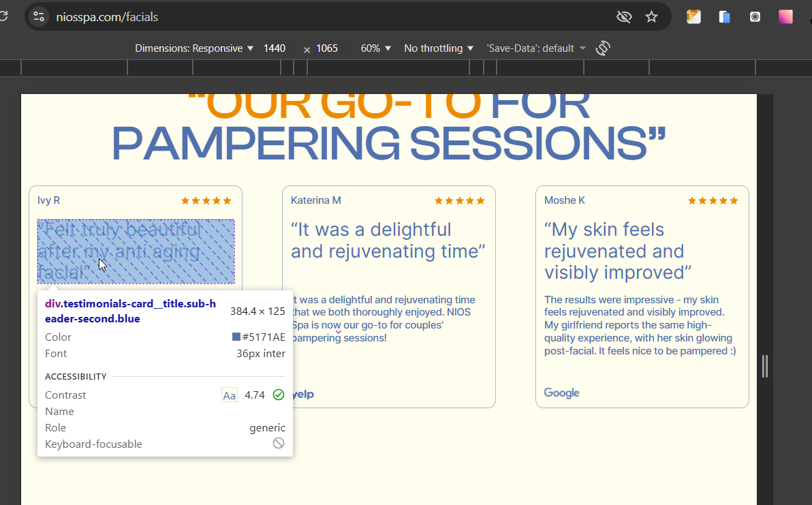
Task: Open the 60% zoom dropdown
Action: (375, 48)
